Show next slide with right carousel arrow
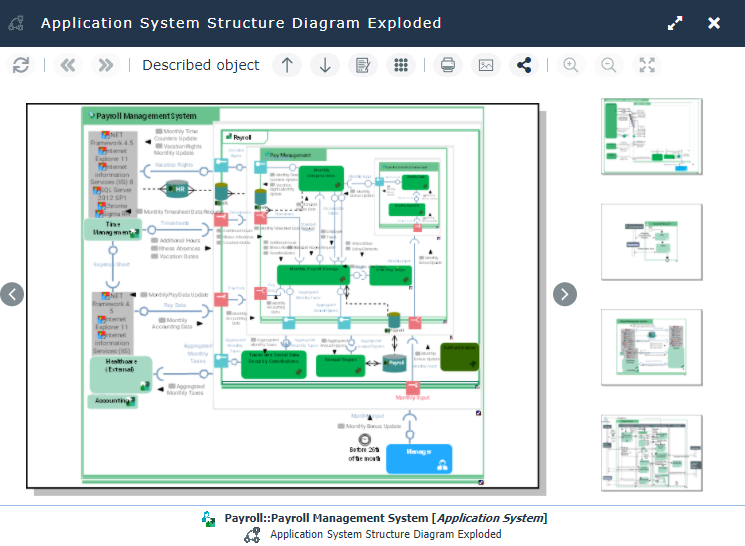Image resolution: width=745 pixels, height=546 pixels. [565, 294]
